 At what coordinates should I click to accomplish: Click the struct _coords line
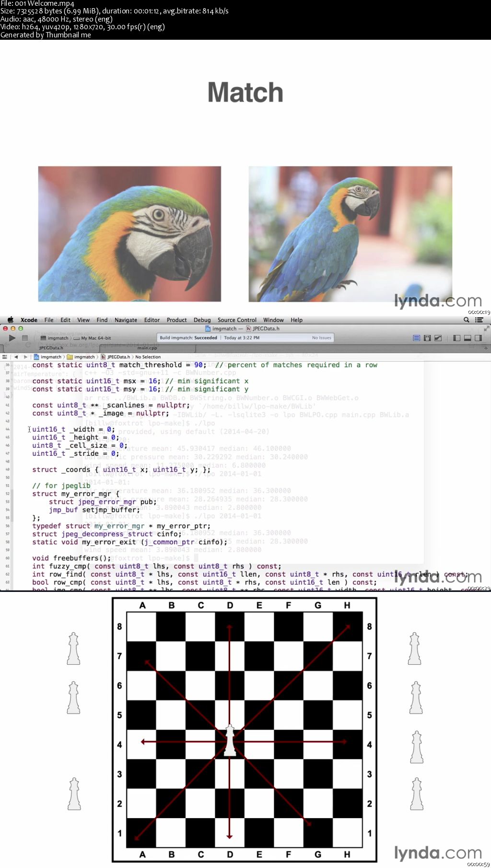121,469
